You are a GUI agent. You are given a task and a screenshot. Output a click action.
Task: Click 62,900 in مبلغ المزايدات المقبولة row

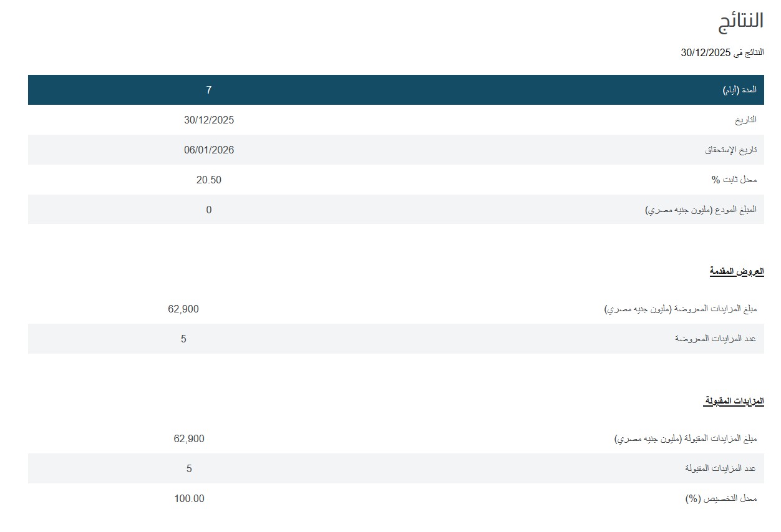pos(189,438)
